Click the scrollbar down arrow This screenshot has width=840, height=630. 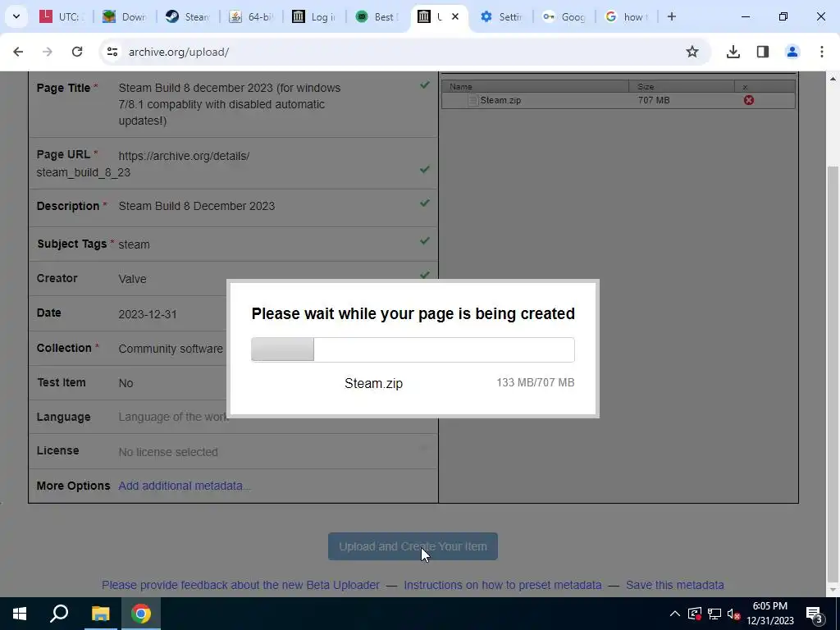(x=833, y=590)
